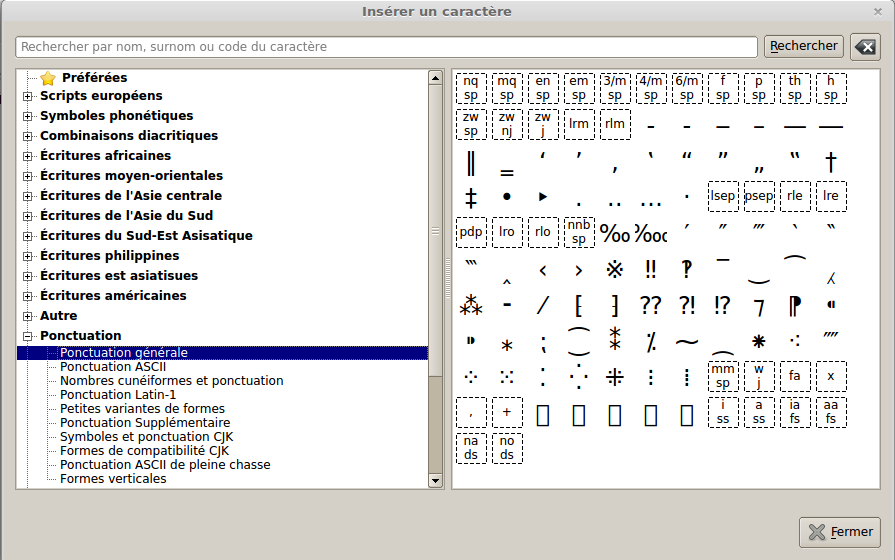Image resolution: width=895 pixels, height=560 pixels.
Task: Pick the bullet • character
Action: (x=507, y=196)
